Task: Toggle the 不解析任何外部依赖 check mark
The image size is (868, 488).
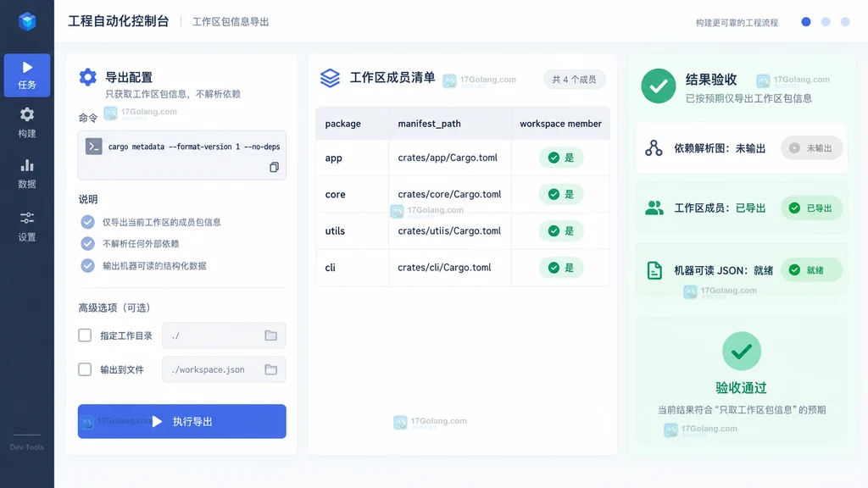Action: pos(87,243)
